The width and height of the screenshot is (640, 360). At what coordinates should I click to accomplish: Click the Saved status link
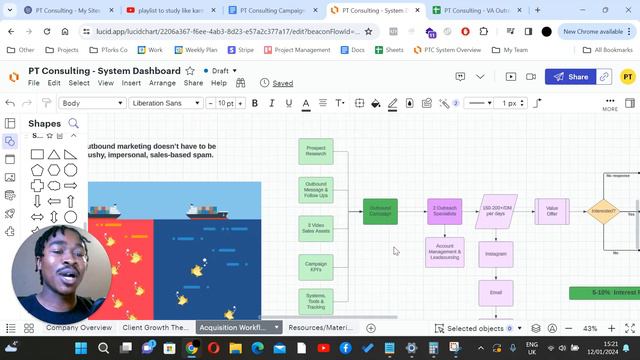tap(282, 83)
